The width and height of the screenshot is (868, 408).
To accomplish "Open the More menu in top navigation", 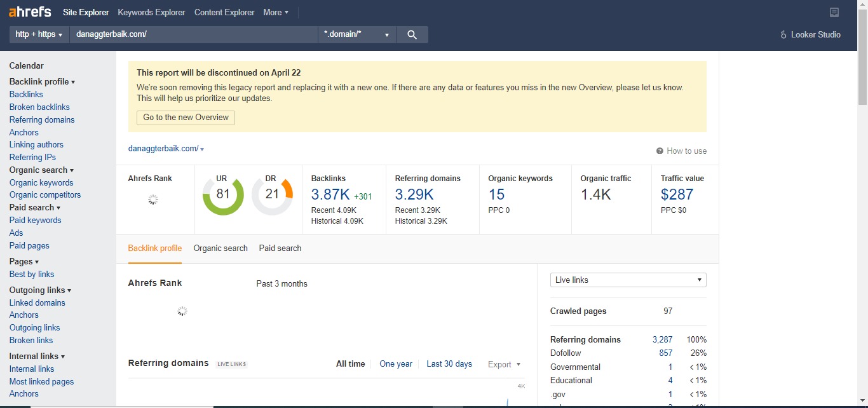I will pyautogui.click(x=276, y=13).
